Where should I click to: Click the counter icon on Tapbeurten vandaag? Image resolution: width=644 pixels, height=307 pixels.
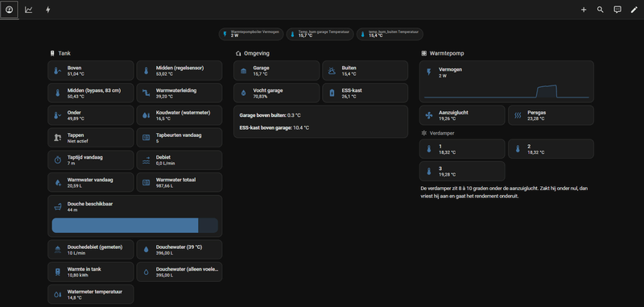click(146, 138)
